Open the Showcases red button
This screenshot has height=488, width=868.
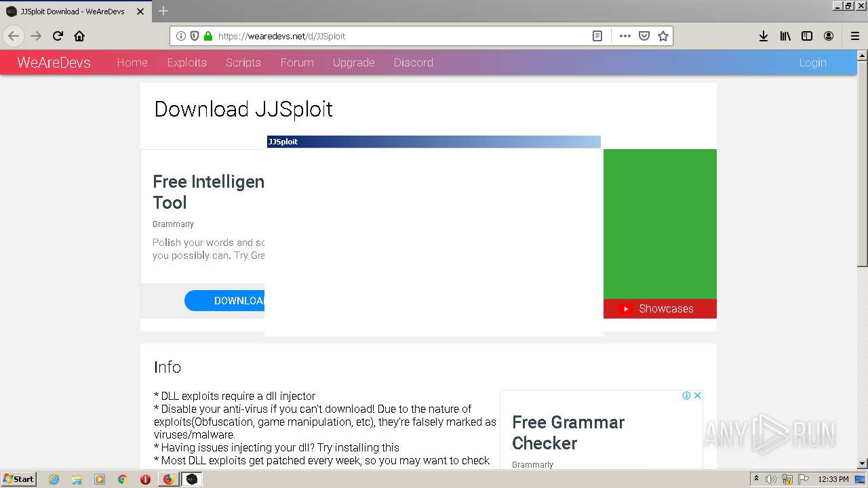pos(660,308)
